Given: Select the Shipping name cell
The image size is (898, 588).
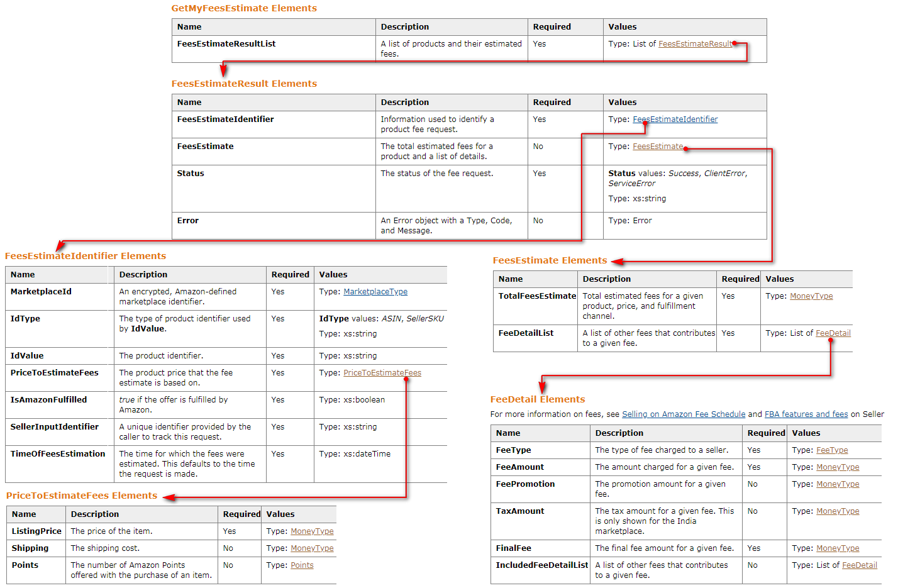Looking at the screenshot, I should 36,548.
